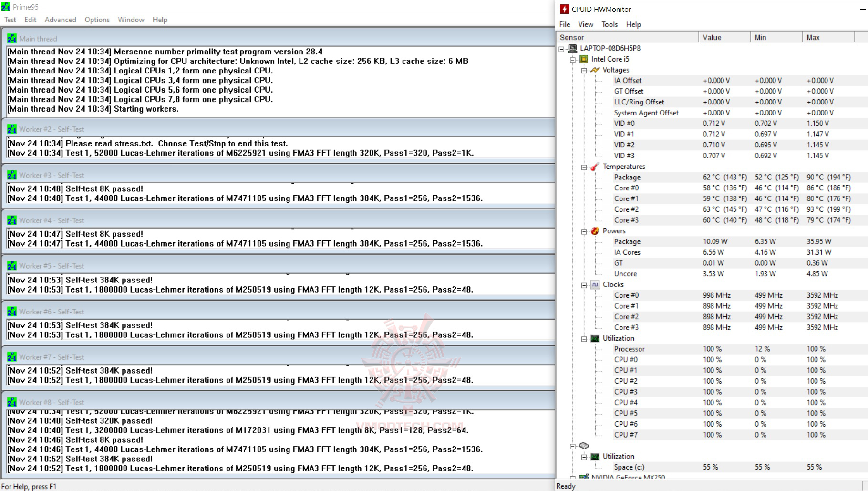Select the Uncore power row
The height and width of the screenshot is (491, 868).
coord(739,274)
